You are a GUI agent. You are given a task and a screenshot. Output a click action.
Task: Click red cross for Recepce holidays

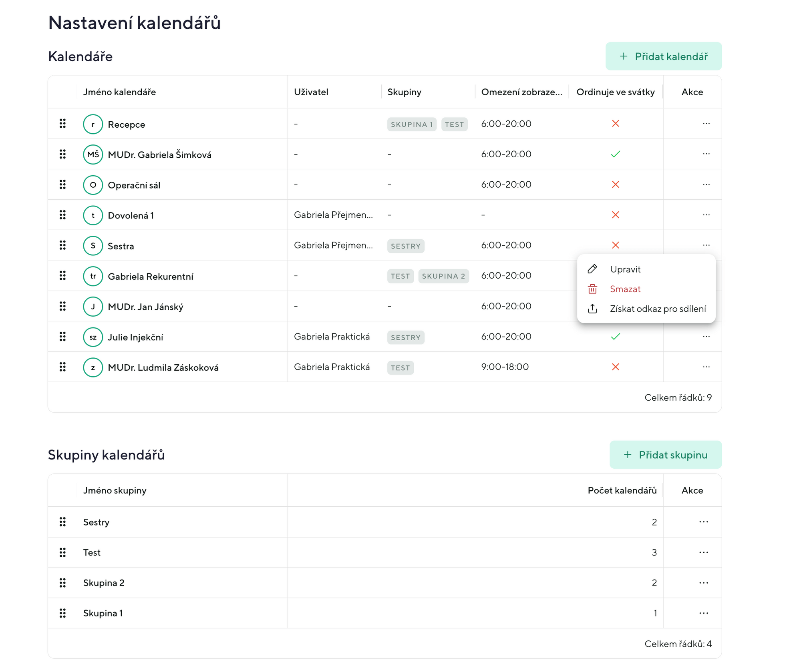click(615, 124)
